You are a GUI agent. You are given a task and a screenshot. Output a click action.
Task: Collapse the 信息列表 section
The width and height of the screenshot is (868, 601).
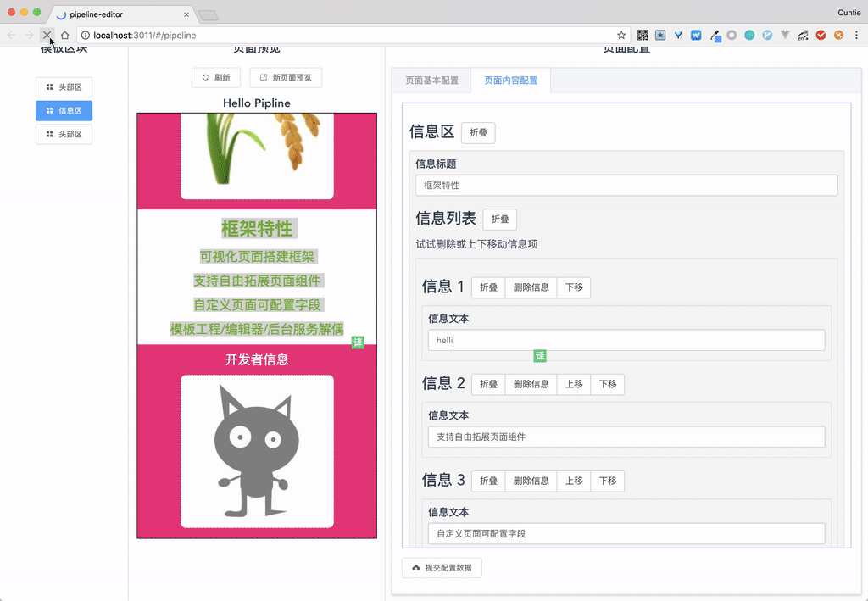[500, 220]
